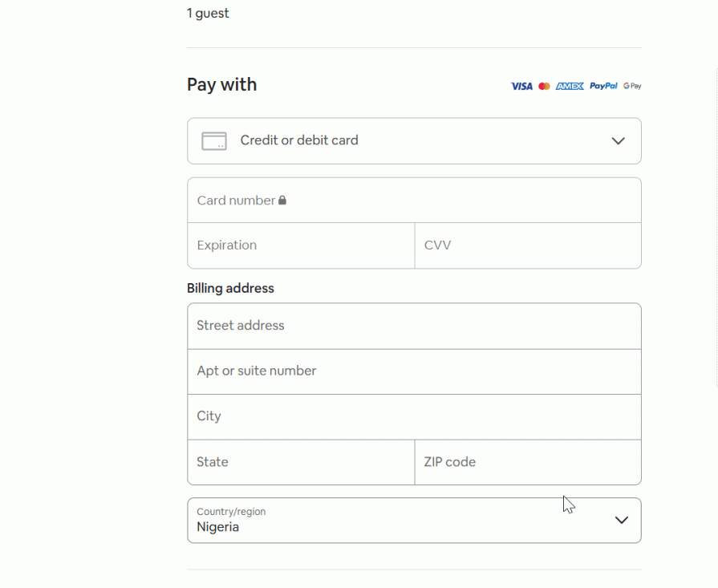Click the credit card icon in payment selector
The height and width of the screenshot is (588, 718).
point(213,140)
